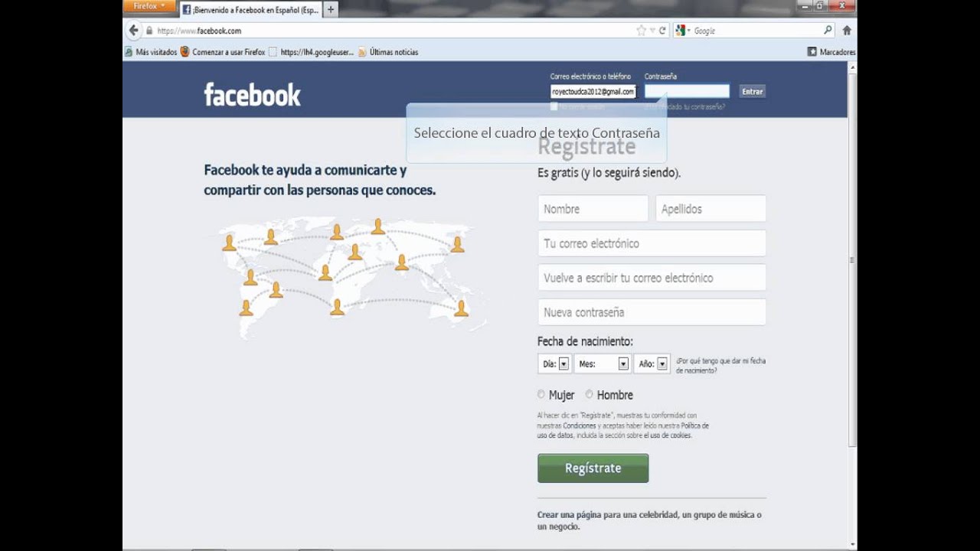Open the Año birthday dropdown

pyautogui.click(x=652, y=364)
